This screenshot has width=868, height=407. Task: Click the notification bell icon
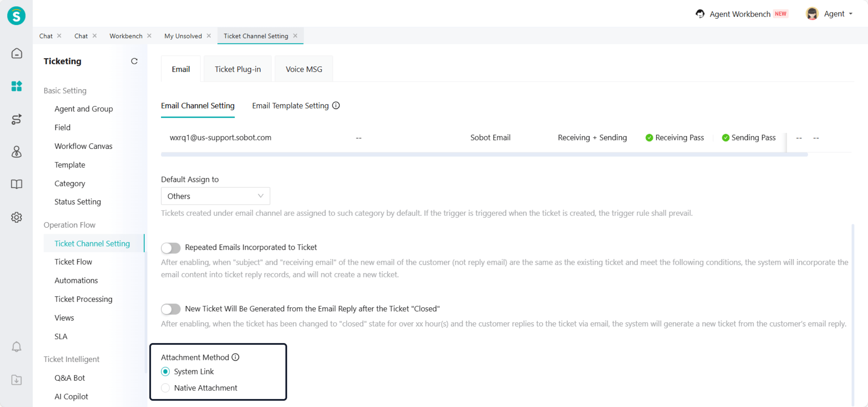pyautogui.click(x=16, y=347)
